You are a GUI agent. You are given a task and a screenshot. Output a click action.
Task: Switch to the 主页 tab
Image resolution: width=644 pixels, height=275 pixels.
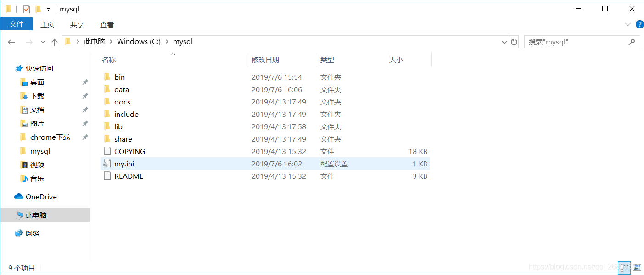[x=47, y=24]
